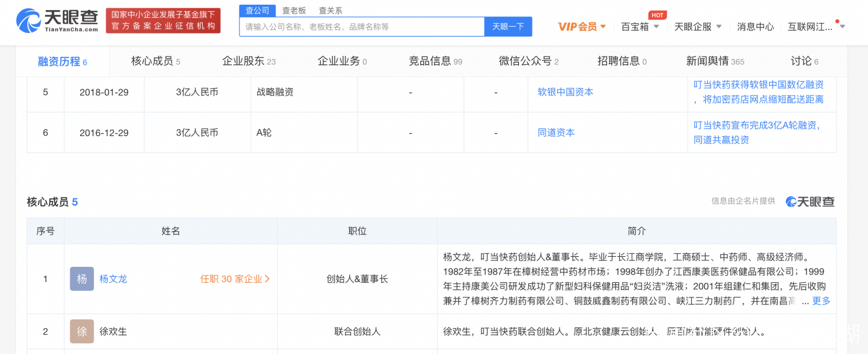
Task: Click the TianYanCha logo
Action: click(57, 21)
